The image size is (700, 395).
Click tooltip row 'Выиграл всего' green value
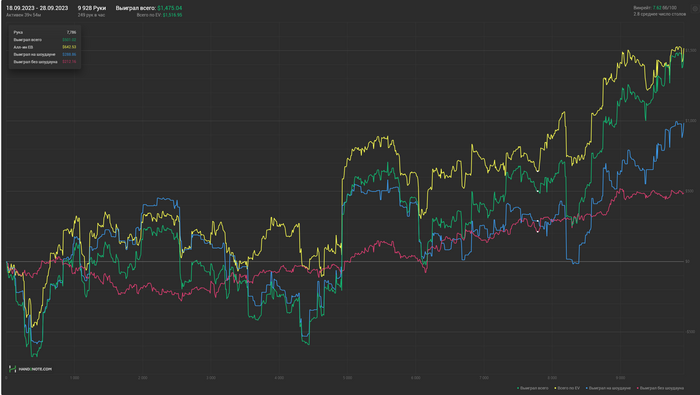69,40
